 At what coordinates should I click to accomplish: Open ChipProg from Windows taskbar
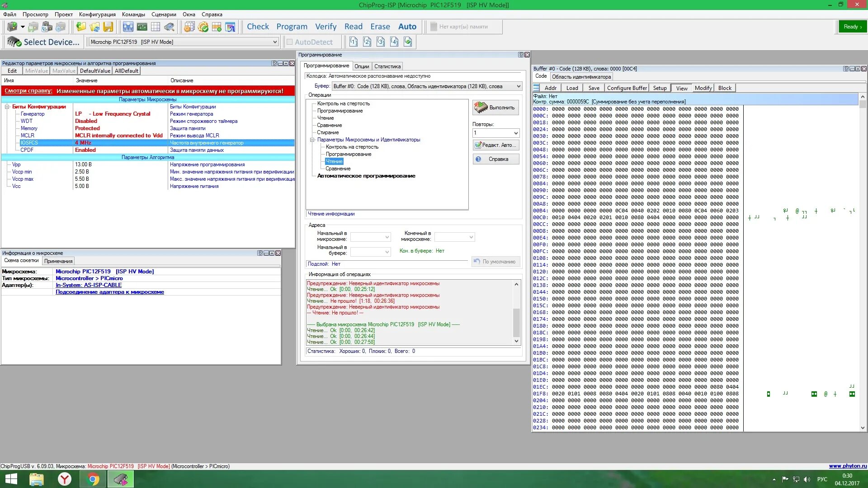[x=121, y=479]
